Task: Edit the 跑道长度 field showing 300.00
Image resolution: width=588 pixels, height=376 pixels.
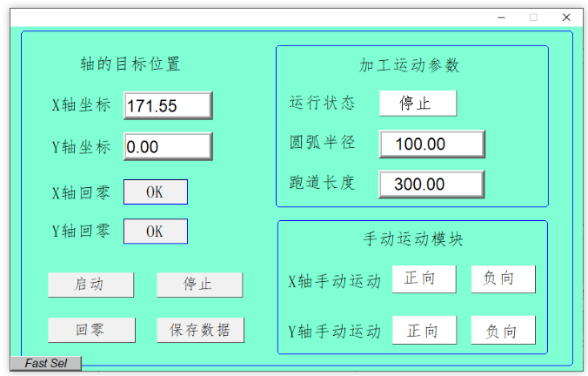Action: pos(431,184)
